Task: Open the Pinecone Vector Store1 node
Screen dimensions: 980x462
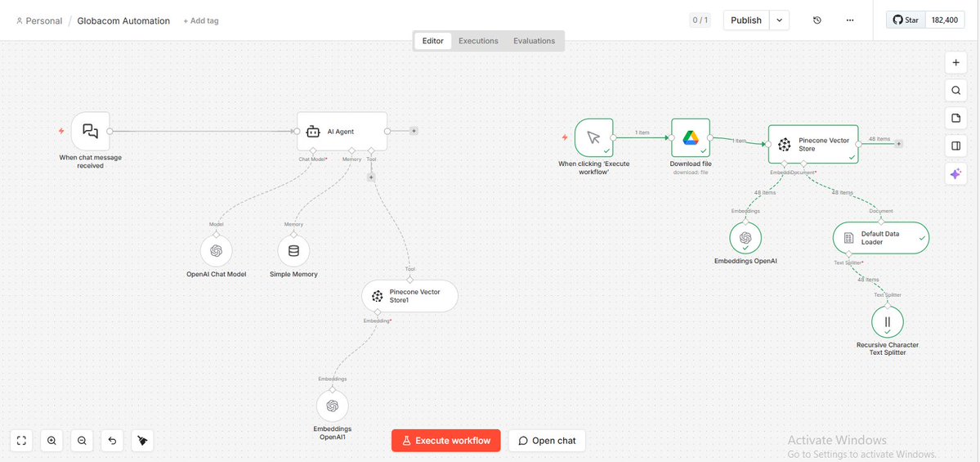Action: pyautogui.click(x=410, y=296)
